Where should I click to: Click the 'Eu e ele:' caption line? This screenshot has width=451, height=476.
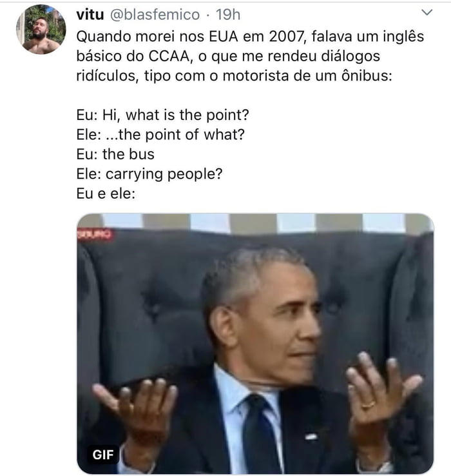tap(106, 193)
